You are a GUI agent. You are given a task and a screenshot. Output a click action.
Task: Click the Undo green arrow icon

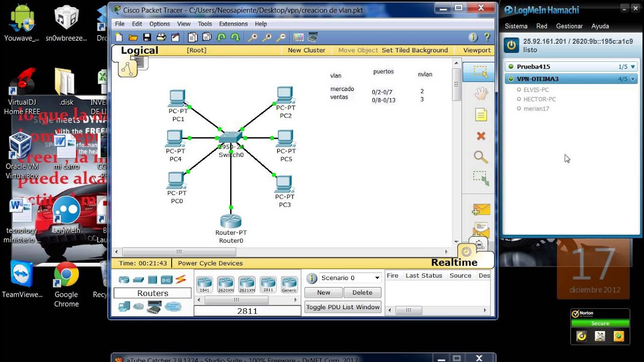(221, 37)
